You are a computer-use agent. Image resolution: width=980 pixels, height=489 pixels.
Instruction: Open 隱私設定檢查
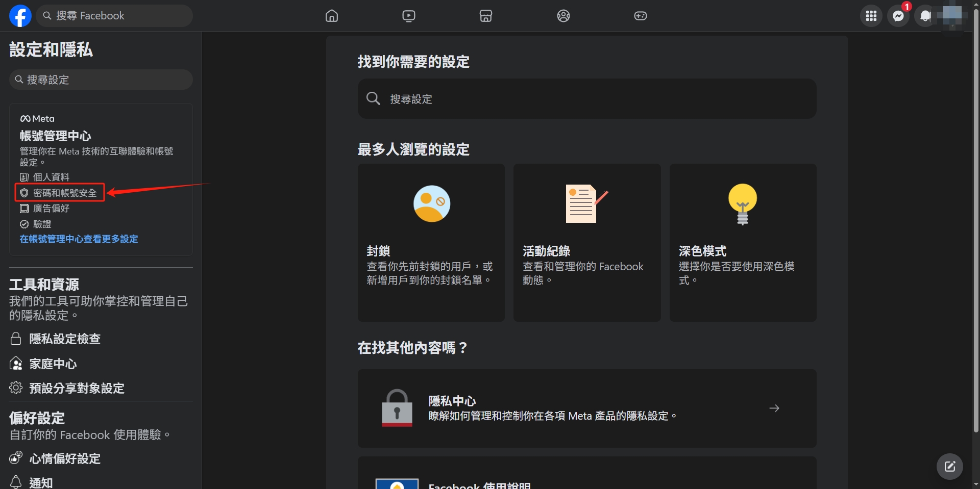pyautogui.click(x=65, y=339)
